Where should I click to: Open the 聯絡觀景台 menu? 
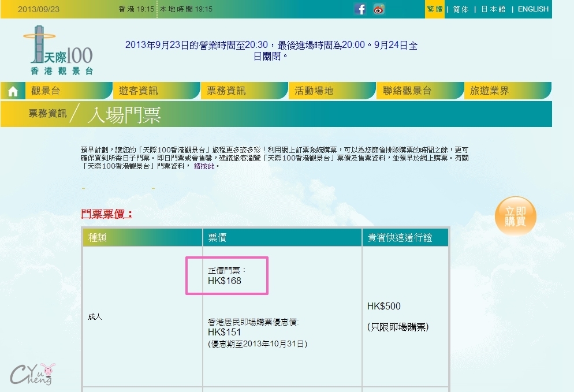coord(407,91)
